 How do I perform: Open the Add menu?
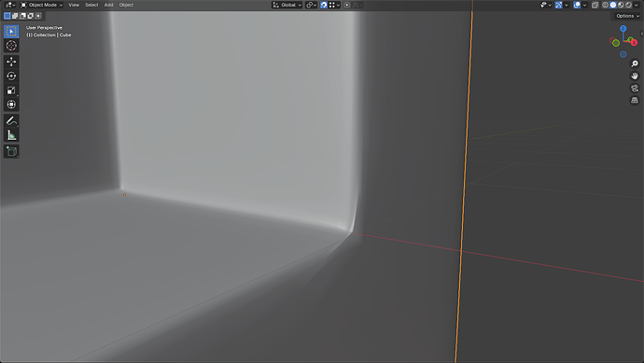click(x=108, y=5)
